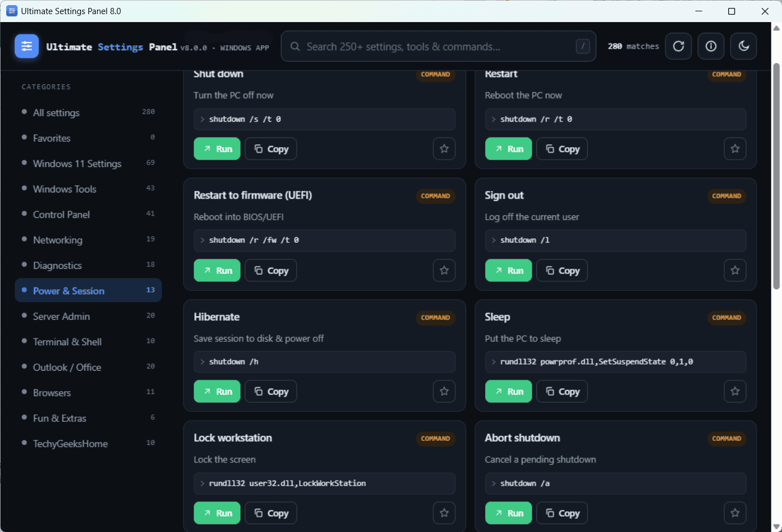Image resolution: width=782 pixels, height=532 pixels.
Task: Click the COMMAND badge on Sleep card
Action: (x=727, y=318)
